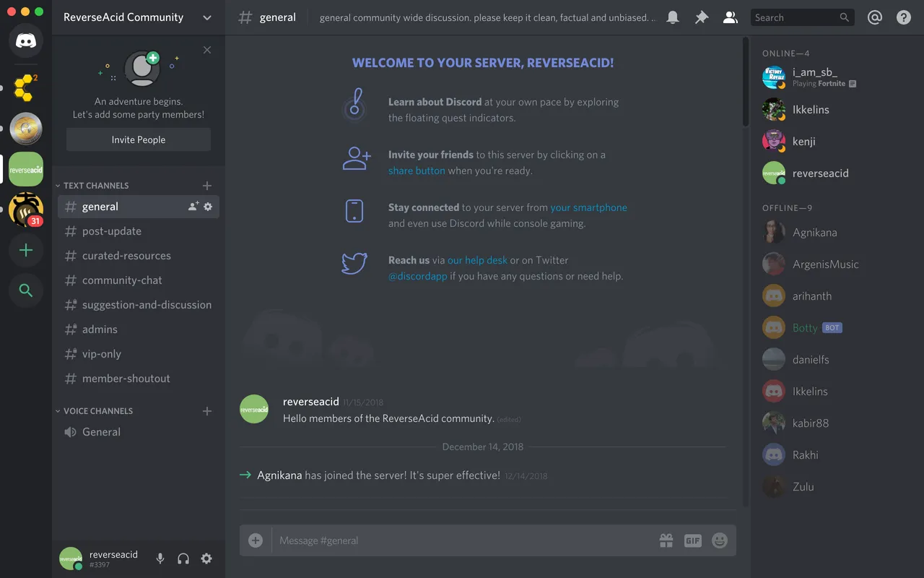Open recent mentions at-sign icon
The height and width of the screenshot is (578, 924).
pyautogui.click(x=875, y=17)
